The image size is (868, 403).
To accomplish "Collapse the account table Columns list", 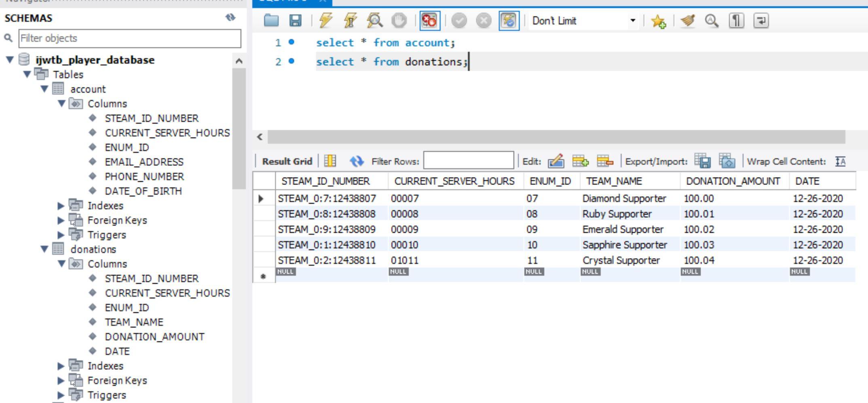I will (61, 104).
